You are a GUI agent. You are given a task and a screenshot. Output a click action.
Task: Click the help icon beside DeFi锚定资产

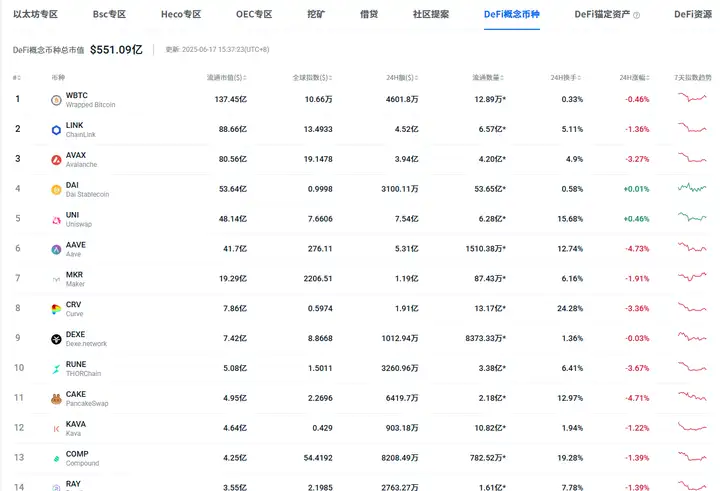pos(636,15)
